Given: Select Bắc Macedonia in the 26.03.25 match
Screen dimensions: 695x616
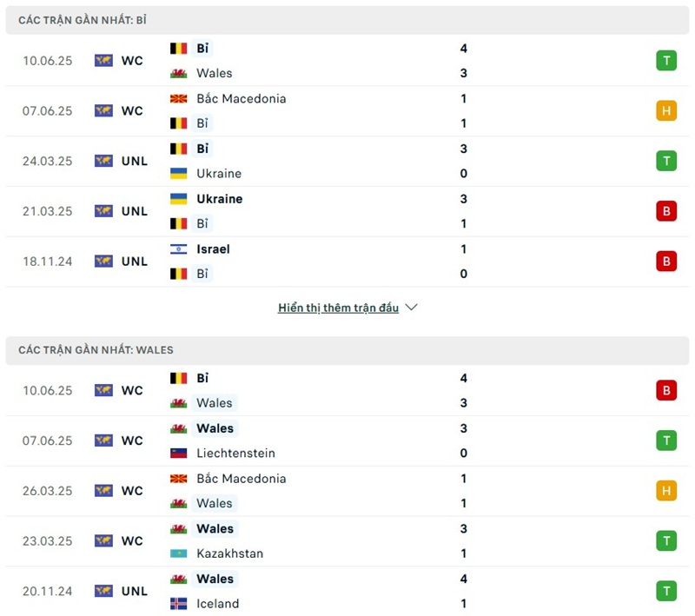Looking at the screenshot, I should [x=241, y=479].
